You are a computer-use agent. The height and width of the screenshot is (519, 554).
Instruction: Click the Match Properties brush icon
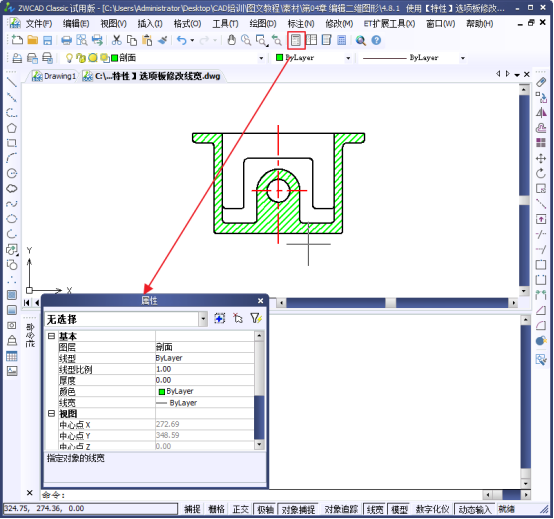tap(163, 40)
